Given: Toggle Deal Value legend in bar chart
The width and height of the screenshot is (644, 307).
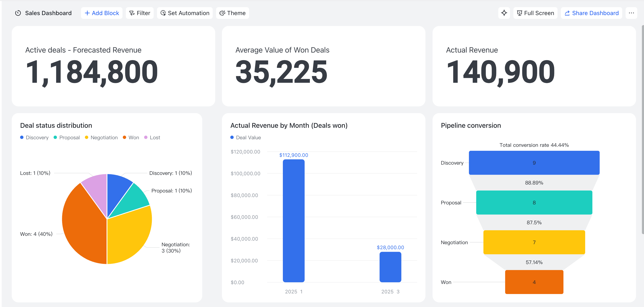Looking at the screenshot, I should coord(246,138).
